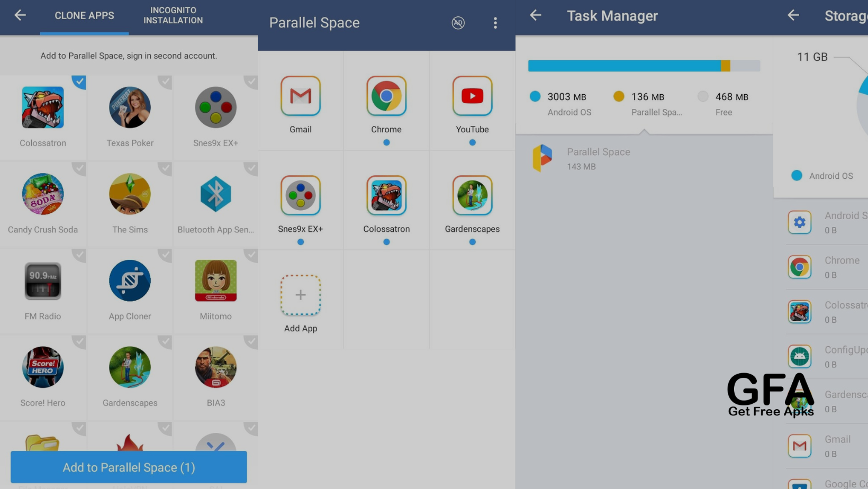Tick the FM Radio checkbox
Screen dimensions: 868x489
[x=79, y=255]
